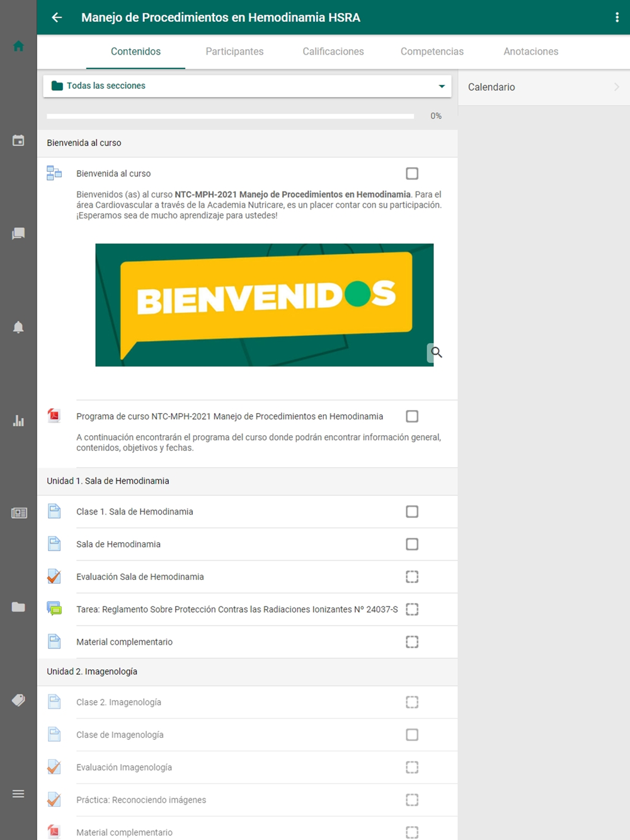Screen dimensions: 630x840
Task: Click the Bienvenida al curso section header
Action: point(247,143)
